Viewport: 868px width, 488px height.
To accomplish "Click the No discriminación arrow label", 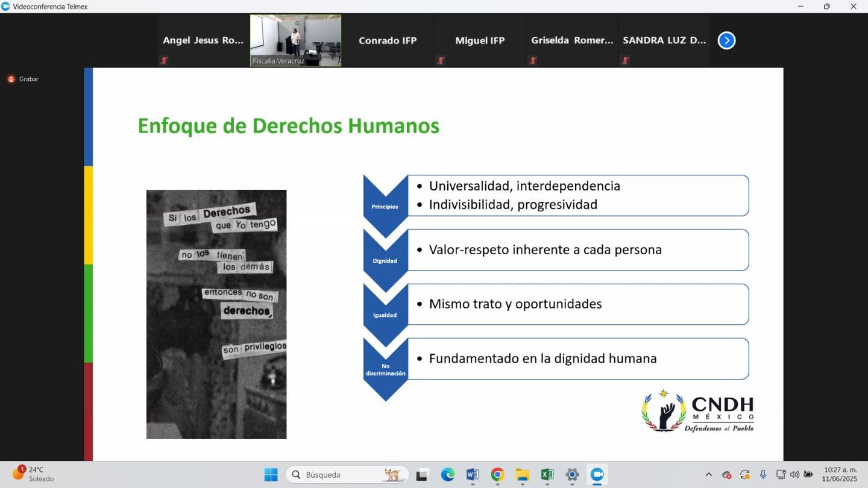I will coord(385,370).
